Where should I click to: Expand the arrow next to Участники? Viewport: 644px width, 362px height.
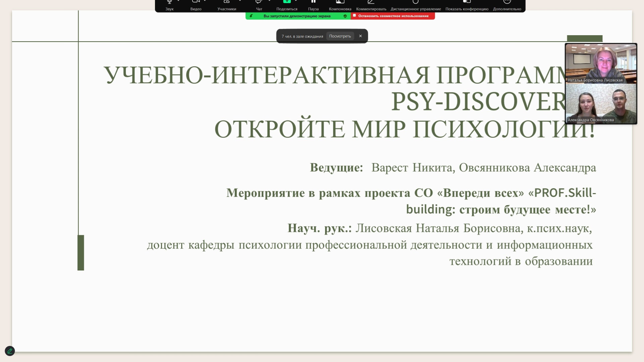240,1
